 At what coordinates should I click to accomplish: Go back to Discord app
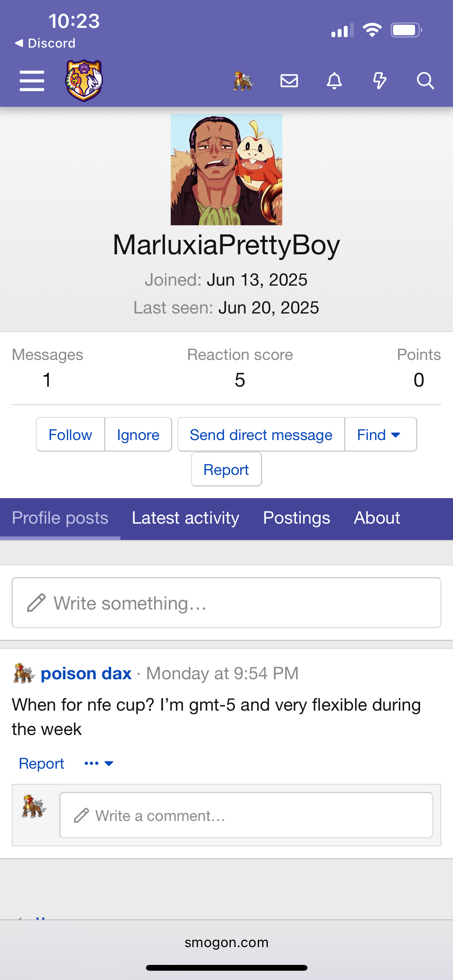pyautogui.click(x=45, y=43)
